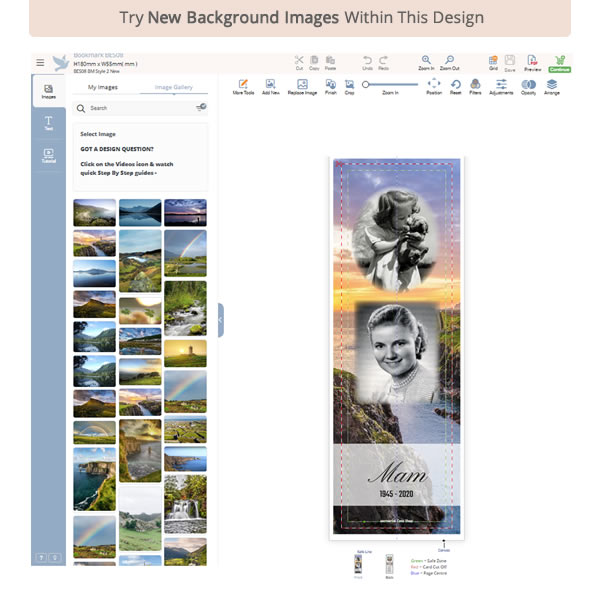600x602 pixels.
Task: Select the Images sidebar tab
Action: 48,92
